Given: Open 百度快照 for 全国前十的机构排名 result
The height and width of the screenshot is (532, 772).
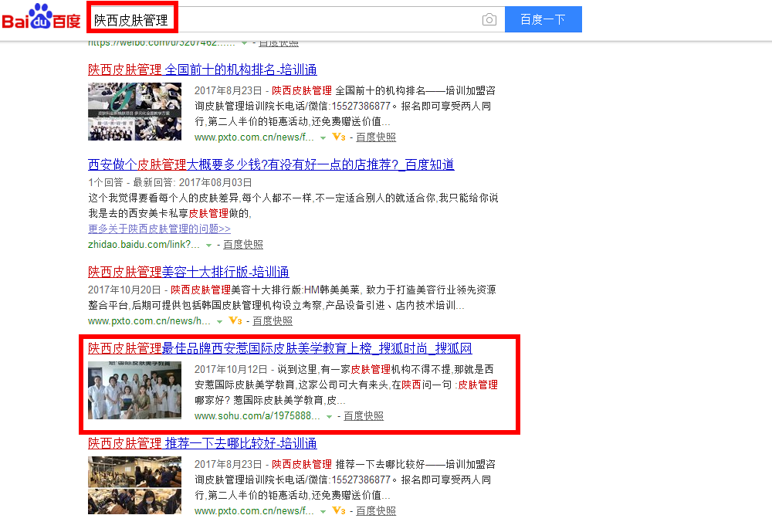Looking at the screenshot, I should (376, 137).
